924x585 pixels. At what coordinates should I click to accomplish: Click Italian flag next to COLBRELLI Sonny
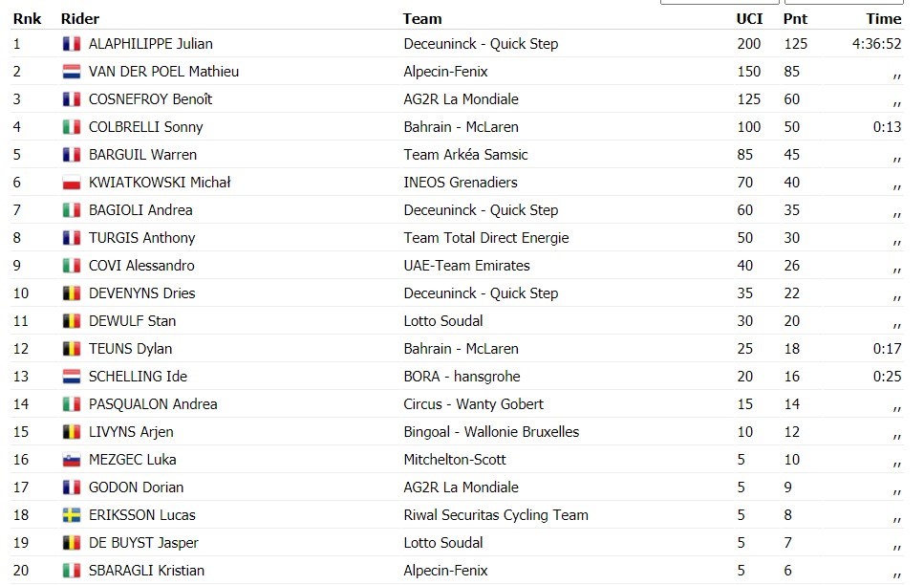(72, 127)
